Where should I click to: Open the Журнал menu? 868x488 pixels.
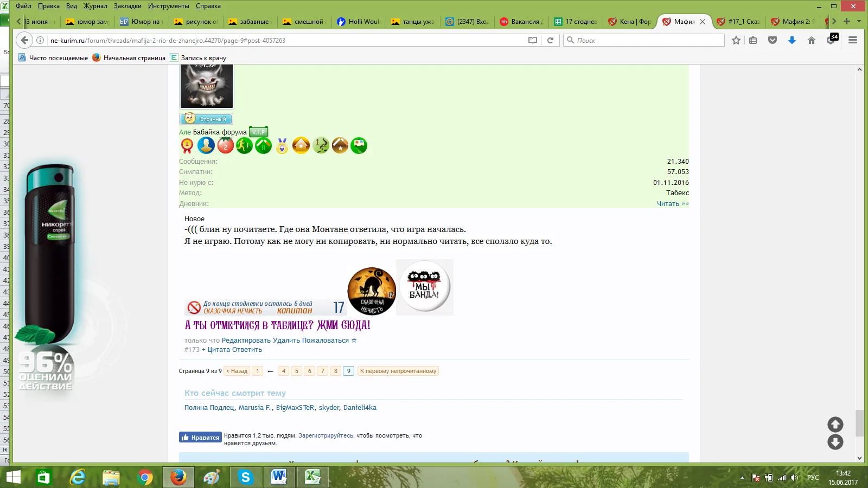(95, 6)
